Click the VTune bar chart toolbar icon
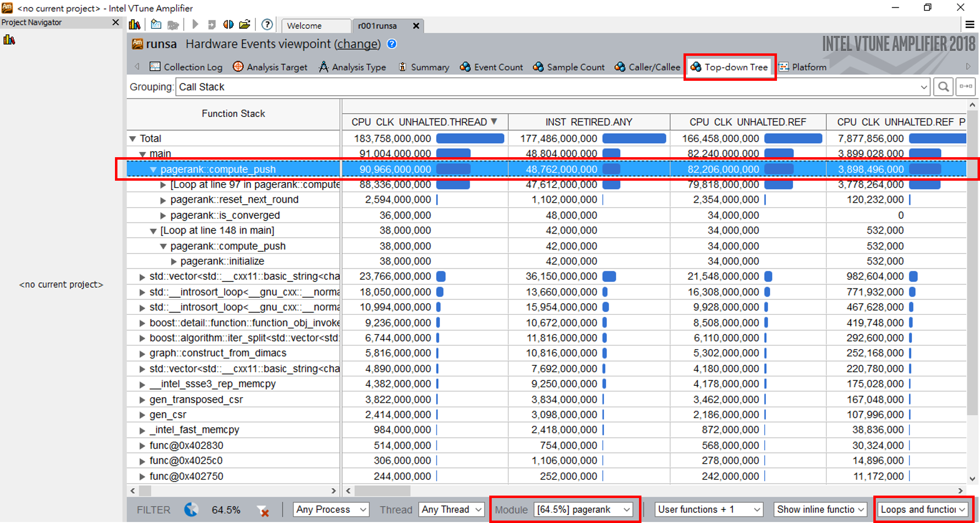Image resolution: width=980 pixels, height=523 pixels. pyautogui.click(x=135, y=25)
